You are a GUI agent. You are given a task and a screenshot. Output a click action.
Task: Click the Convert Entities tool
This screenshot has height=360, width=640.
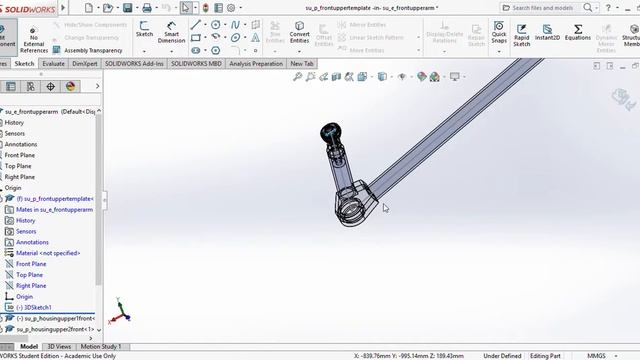[299, 32]
